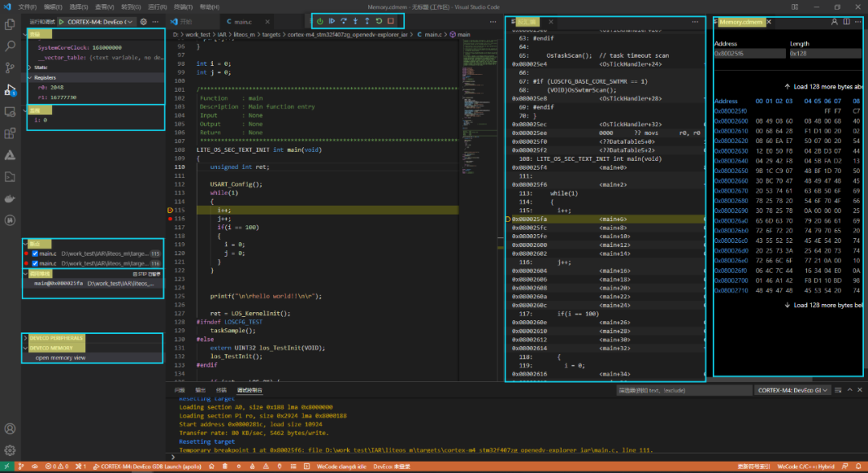Open the Docker whale icon view
The image size is (868, 473).
pos(10,198)
